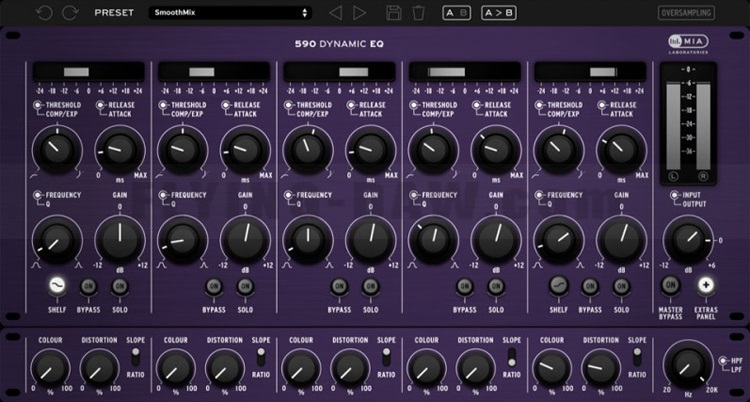Screen dimensions: 750x402
Task: Toggle MASTER BYPASS ON button
Action: click(670, 285)
